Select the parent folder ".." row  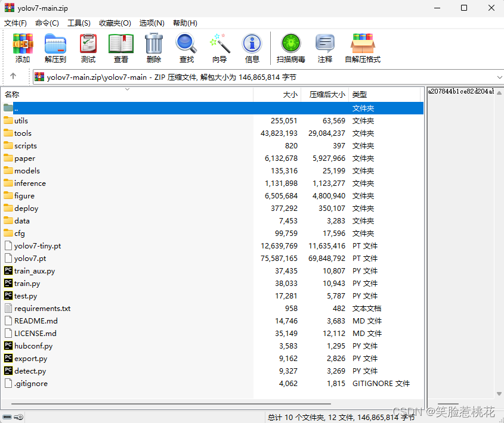(x=212, y=108)
